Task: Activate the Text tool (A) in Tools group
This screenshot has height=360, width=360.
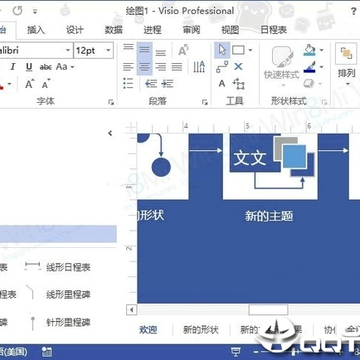Action: tap(222, 84)
